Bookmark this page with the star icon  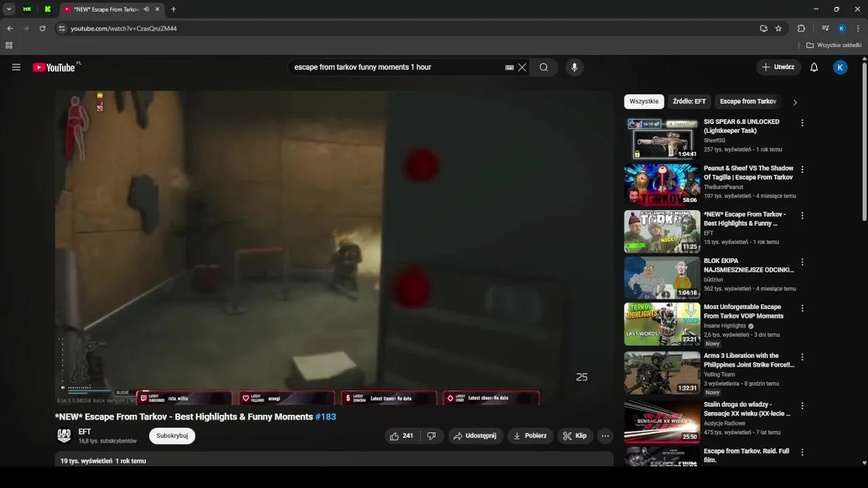(x=778, y=28)
